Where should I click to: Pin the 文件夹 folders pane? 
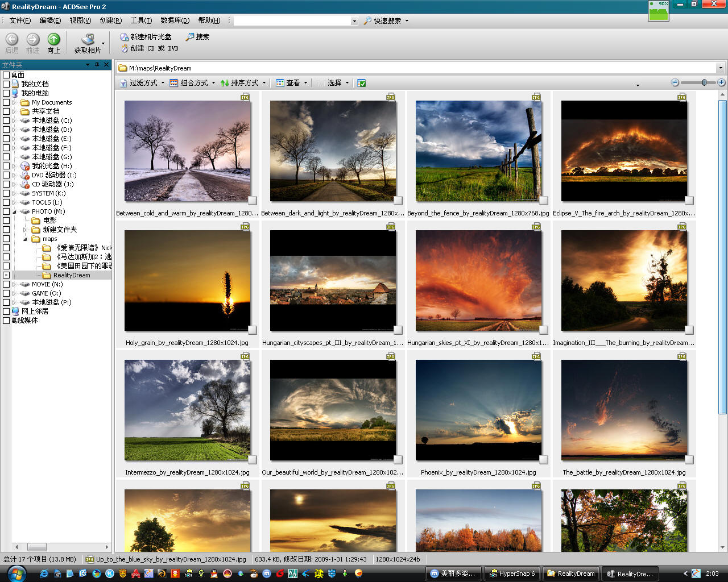pos(97,65)
